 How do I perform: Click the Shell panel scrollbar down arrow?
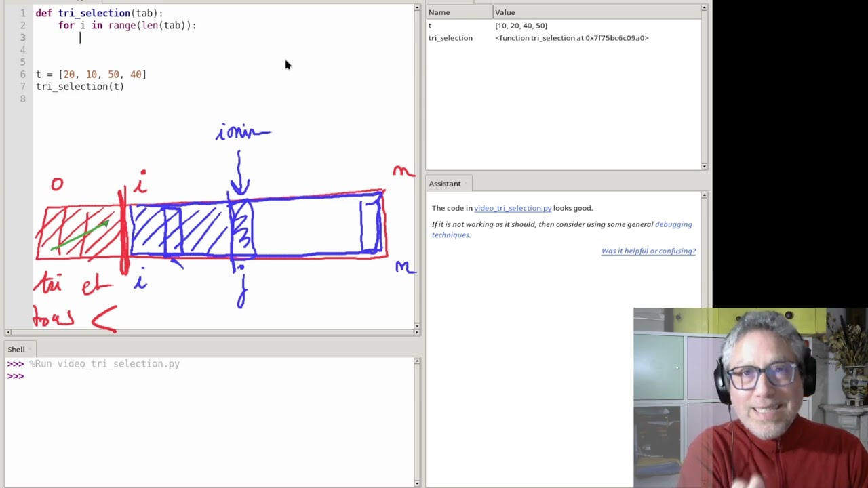[417, 483]
